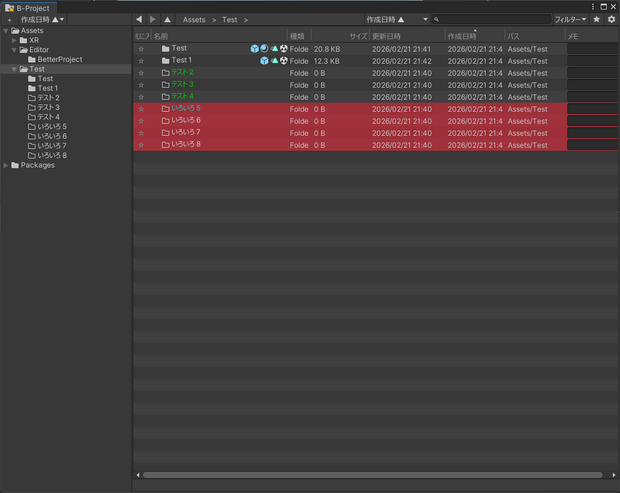Click the blue cube icon on Test row
Image resolution: width=620 pixels, height=493 pixels.
255,49
